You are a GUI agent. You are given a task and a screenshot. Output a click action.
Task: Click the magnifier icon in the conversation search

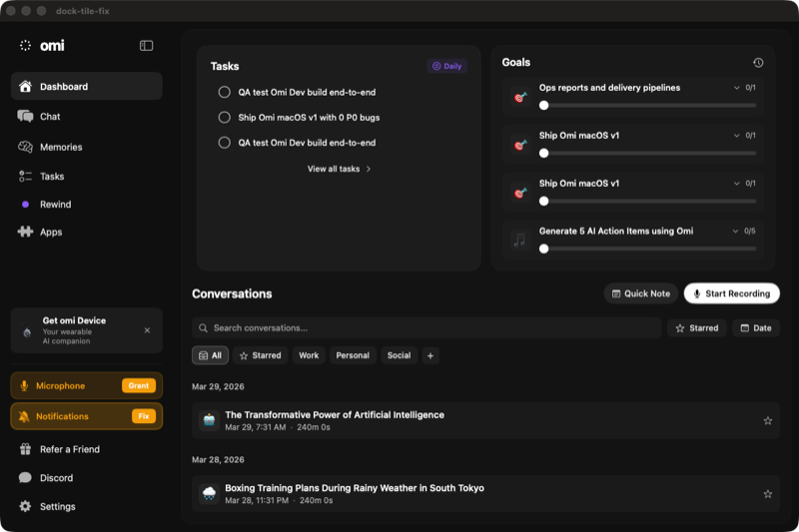point(203,328)
